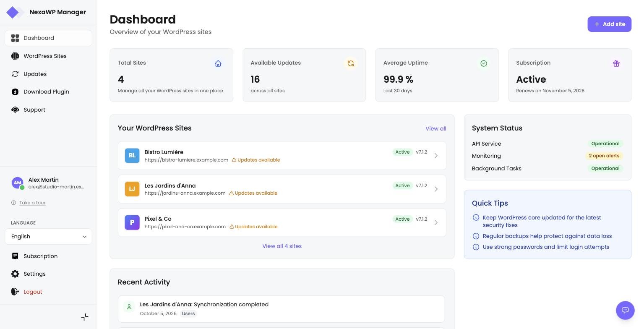The image size is (644, 329).
Task: Click View all 4 sites link
Action: 282,246
